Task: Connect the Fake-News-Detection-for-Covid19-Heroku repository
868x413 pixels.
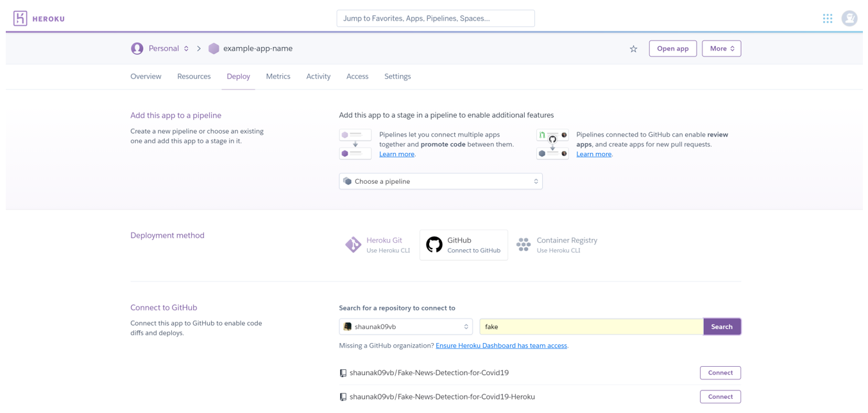Action: coord(720,397)
